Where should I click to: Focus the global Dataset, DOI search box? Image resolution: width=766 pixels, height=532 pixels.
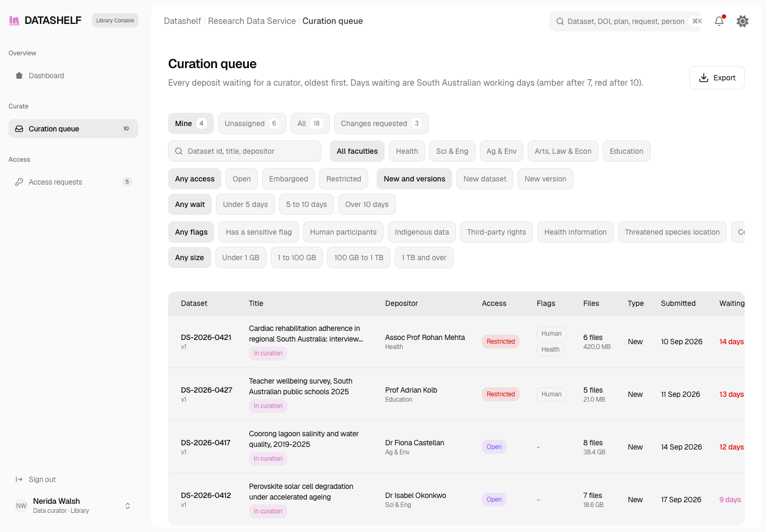click(x=626, y=21)
